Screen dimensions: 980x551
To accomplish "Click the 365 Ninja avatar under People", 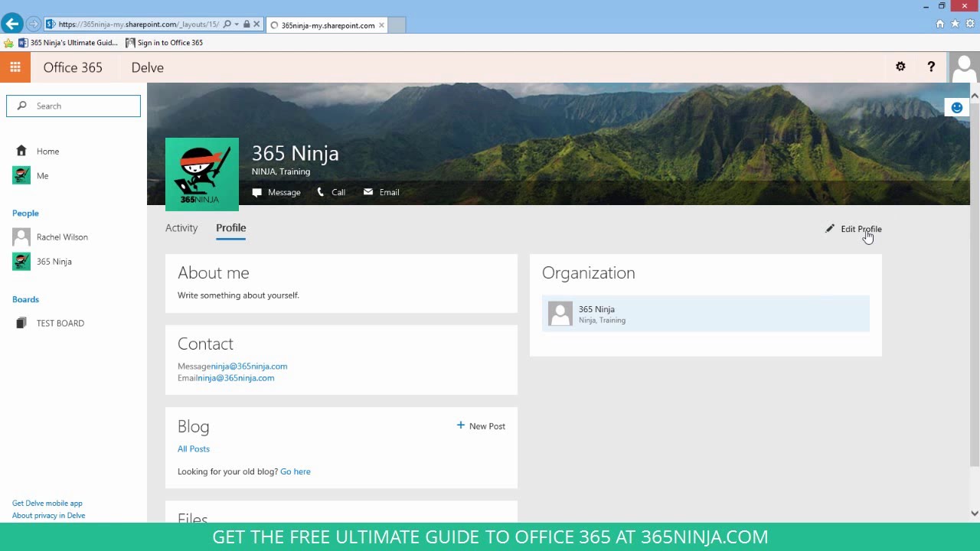I will (21, 261).
